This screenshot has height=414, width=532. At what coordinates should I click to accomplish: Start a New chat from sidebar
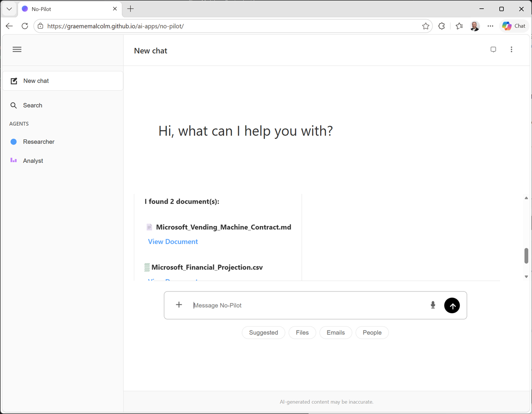(63, 81)
